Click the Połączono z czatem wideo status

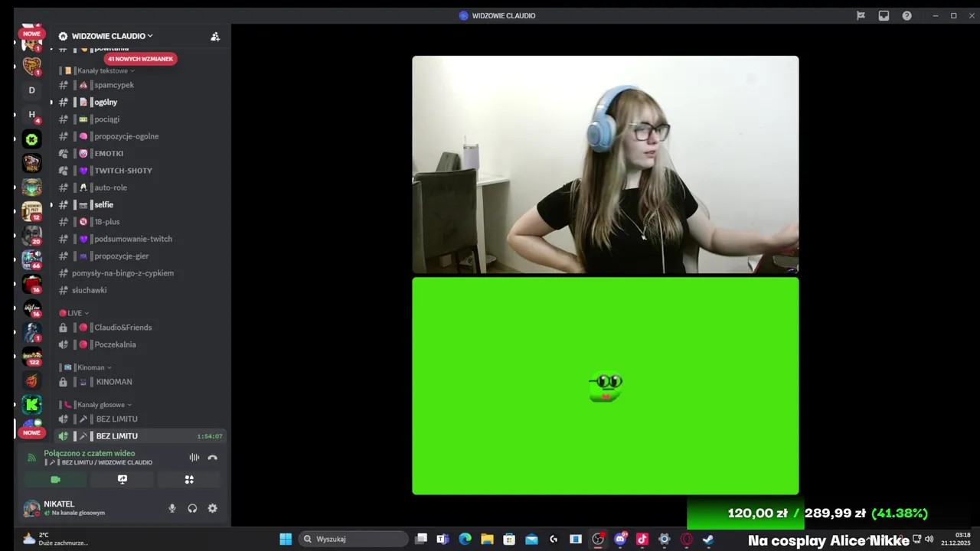coord(90,453)
